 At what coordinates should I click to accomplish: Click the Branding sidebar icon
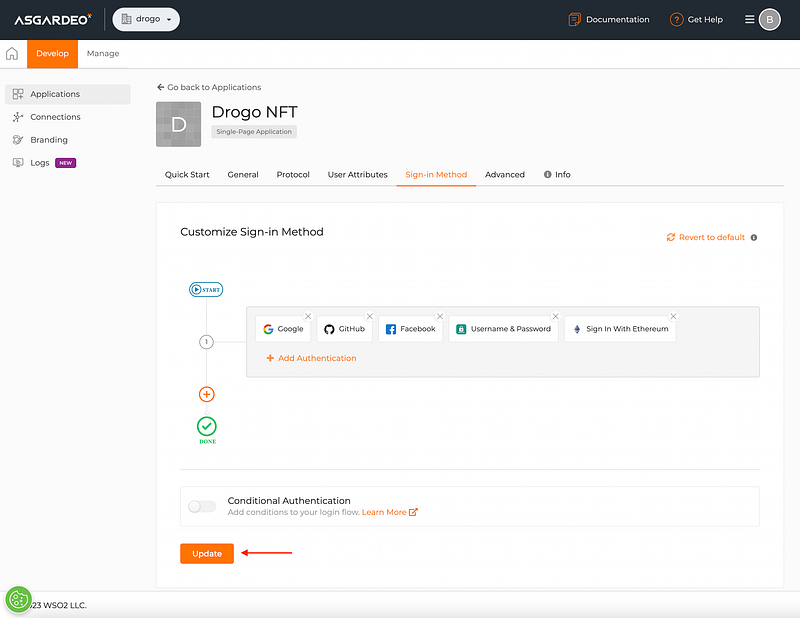[x=18, y=140]
